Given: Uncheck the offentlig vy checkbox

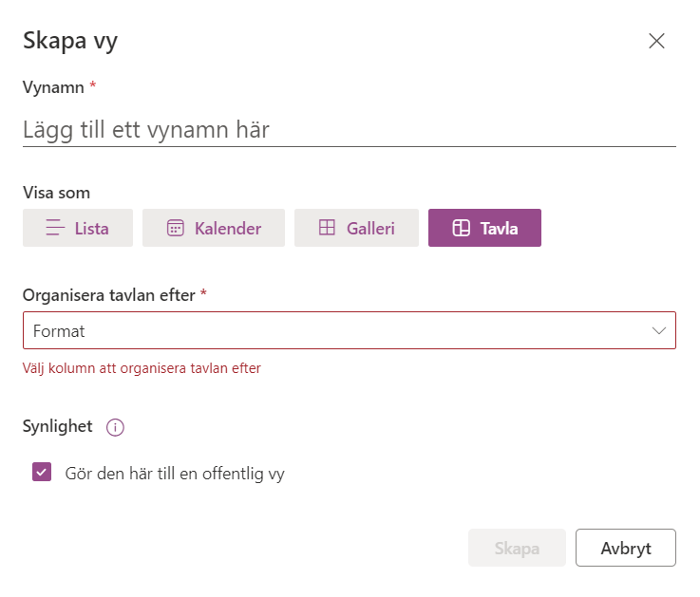Looking at the screenshot, I should pyautogui.click(x=42, y=472).
